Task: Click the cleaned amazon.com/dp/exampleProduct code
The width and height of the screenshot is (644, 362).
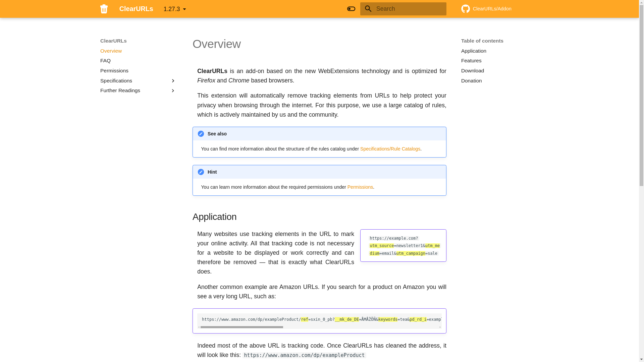Action: pyautogui.click(x=304, y=355)
